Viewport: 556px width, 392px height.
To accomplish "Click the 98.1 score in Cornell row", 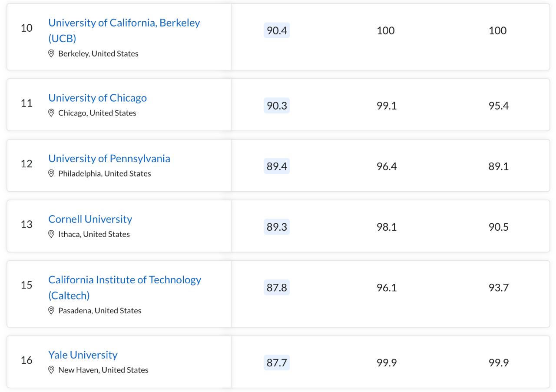I will tap(386, 227).
